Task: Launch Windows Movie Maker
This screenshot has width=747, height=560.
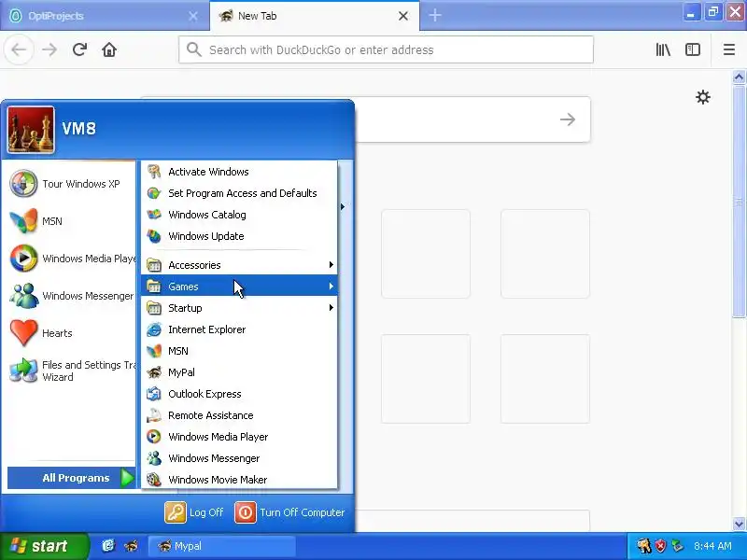Action: pyautogui.click(x=239, y=480)
